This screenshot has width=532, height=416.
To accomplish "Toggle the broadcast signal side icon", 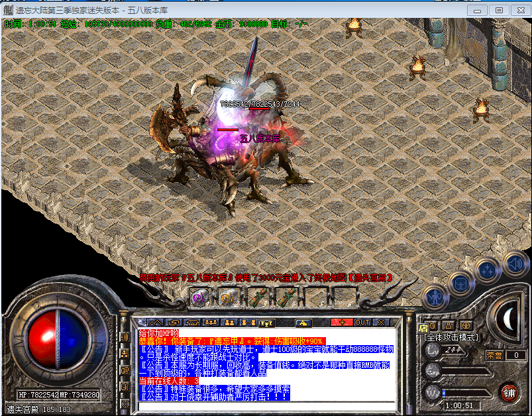I will [125, 403].
